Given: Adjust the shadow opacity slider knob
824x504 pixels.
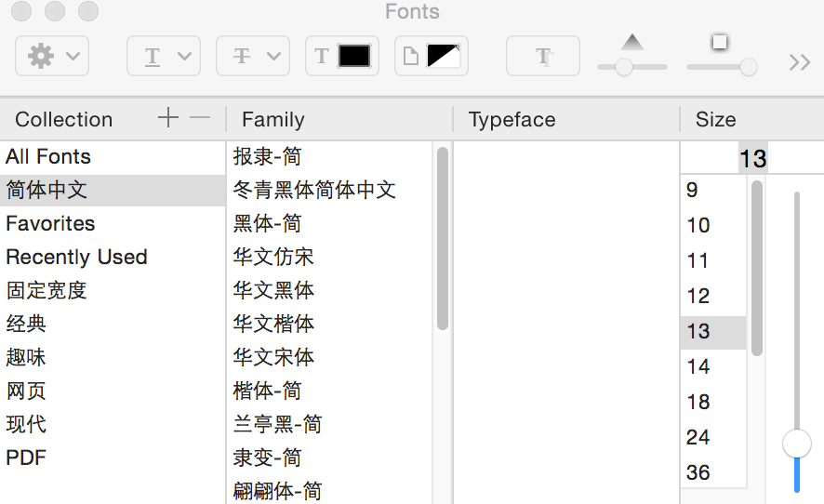Looking at the screenshot, I should pyautogui.click(x=624, y=67).
